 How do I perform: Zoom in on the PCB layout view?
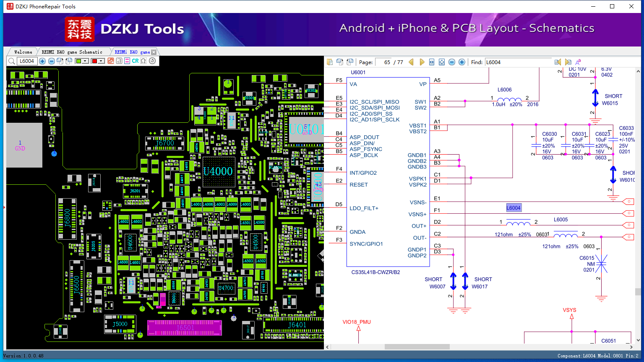(42, 61)
